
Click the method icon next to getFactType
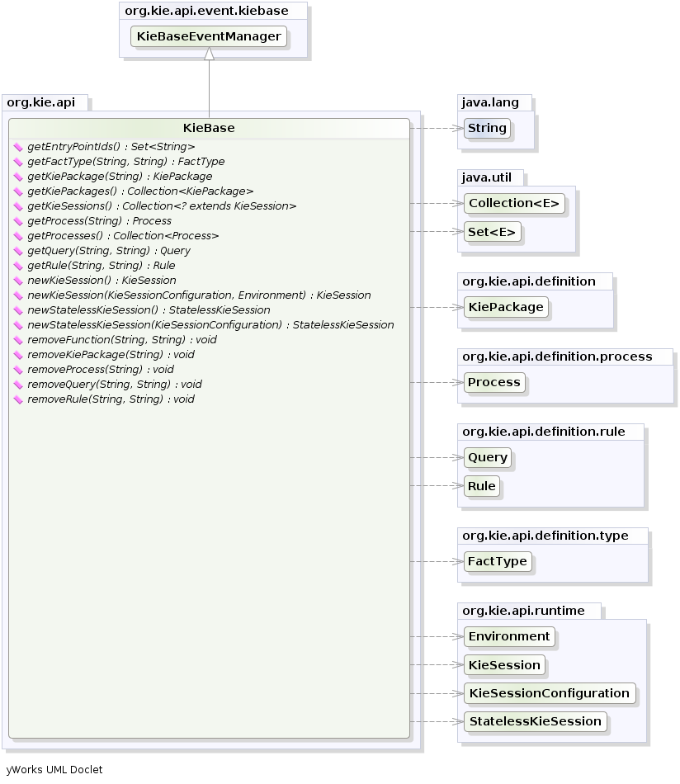(18, 162)
